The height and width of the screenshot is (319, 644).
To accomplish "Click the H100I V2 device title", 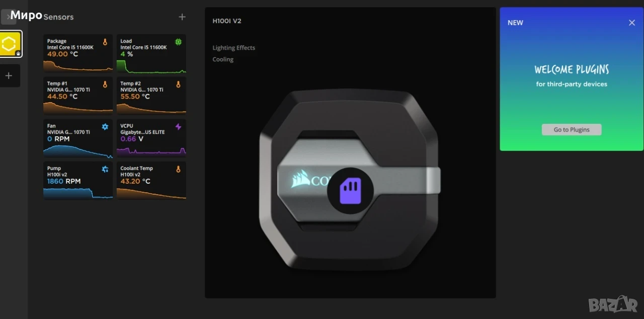I will coord(227,21).
